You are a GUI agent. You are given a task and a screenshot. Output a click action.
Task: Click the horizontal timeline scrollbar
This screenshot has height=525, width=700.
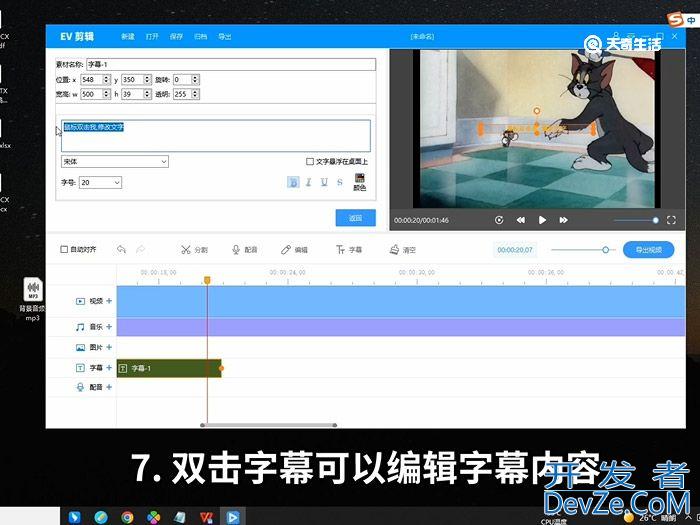(x=269, y=425)
